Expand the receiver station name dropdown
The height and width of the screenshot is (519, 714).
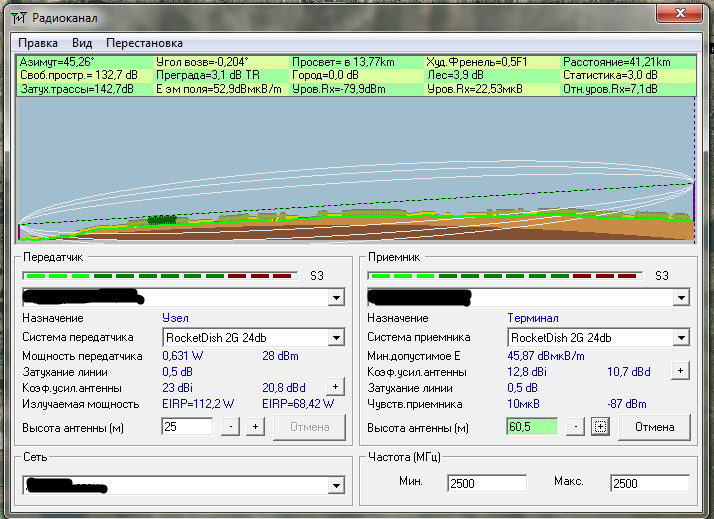click(x=681, y=298)
